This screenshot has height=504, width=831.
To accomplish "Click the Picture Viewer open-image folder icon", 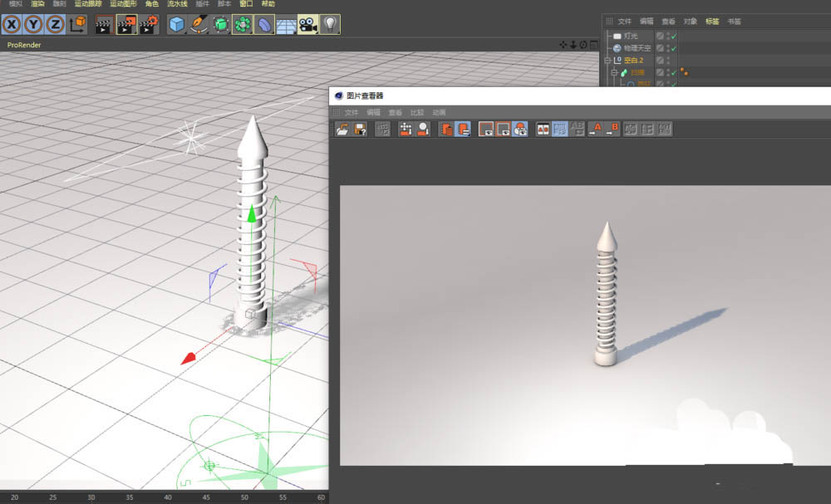I will click(x=343, y=130).
